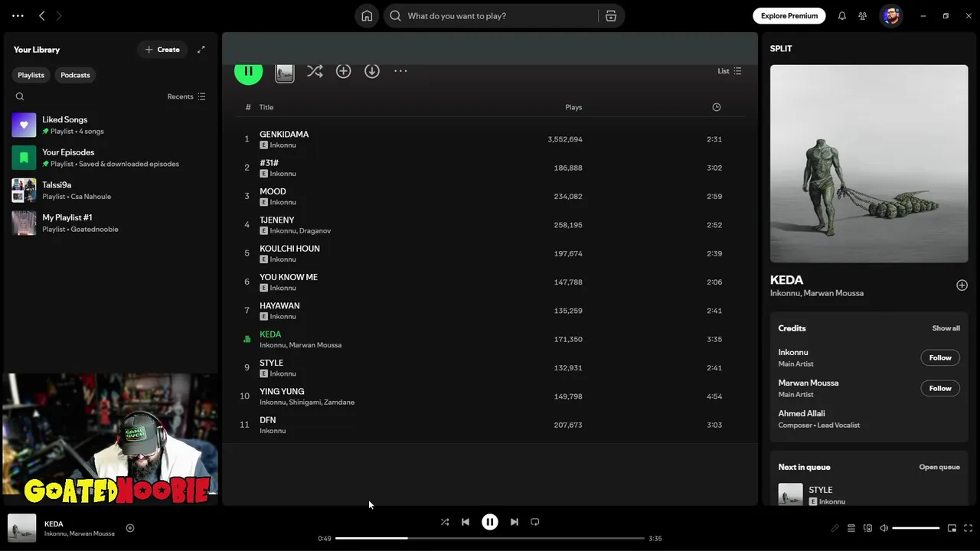Open Marwan Moussa artist link in Credits
This screenshot has width=980, height=551.
click(808, 383)
